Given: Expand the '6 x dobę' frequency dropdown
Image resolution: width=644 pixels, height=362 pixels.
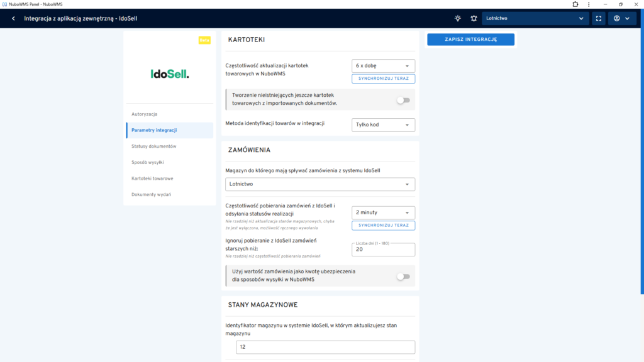Looking at the screenshot, I should coord(383,65).
